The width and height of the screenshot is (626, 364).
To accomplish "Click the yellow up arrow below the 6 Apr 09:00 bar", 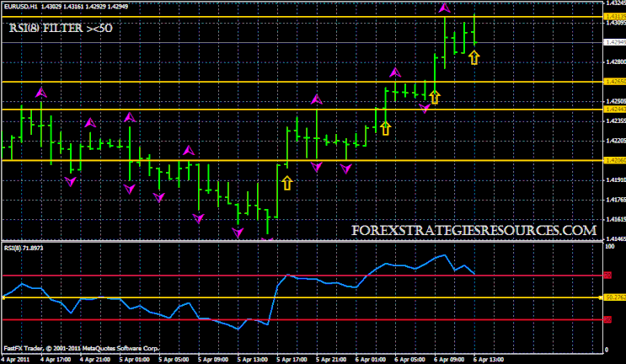I will pyautogui.click(x=435, y=97).
